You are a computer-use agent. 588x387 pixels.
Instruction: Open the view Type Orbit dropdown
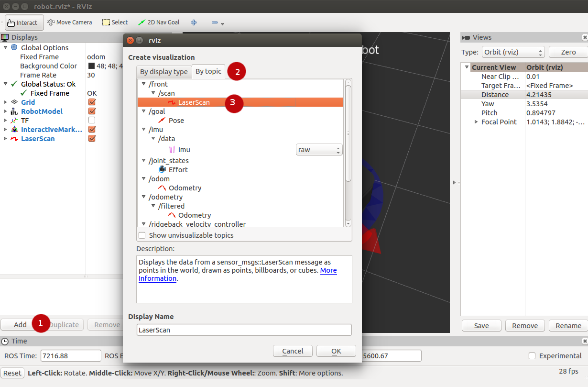tap(513, 52)
